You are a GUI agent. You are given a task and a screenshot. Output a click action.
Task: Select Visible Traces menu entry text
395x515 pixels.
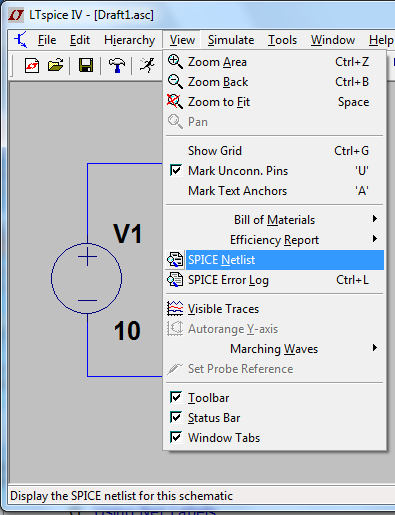[x=223, y=309]
